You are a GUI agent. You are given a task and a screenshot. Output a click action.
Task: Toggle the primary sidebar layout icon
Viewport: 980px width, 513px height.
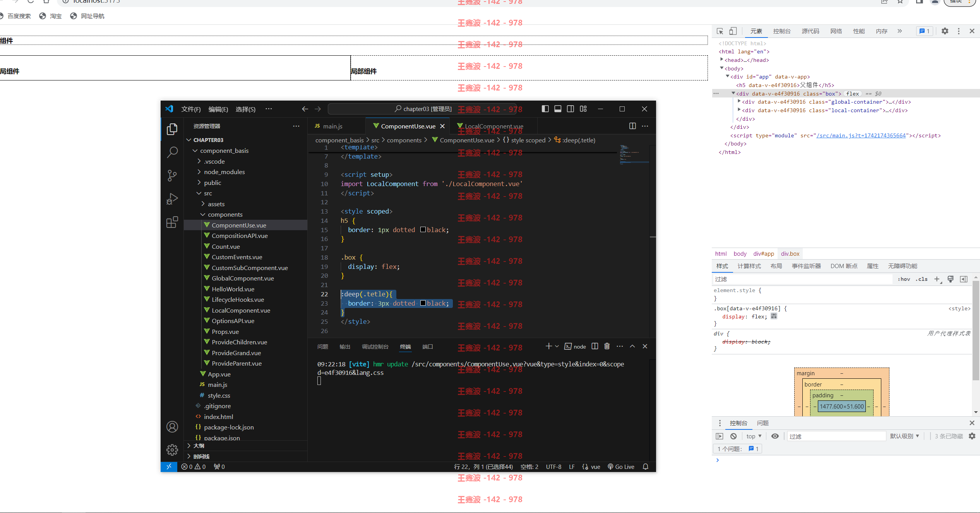tap(545, 109)
